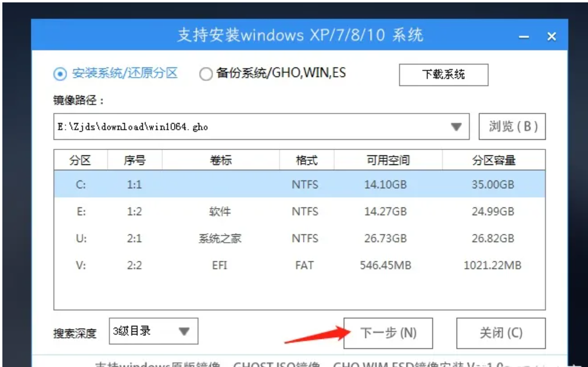Select the 备份系统 radio option

pyautogui.click(x=206, y=74)
